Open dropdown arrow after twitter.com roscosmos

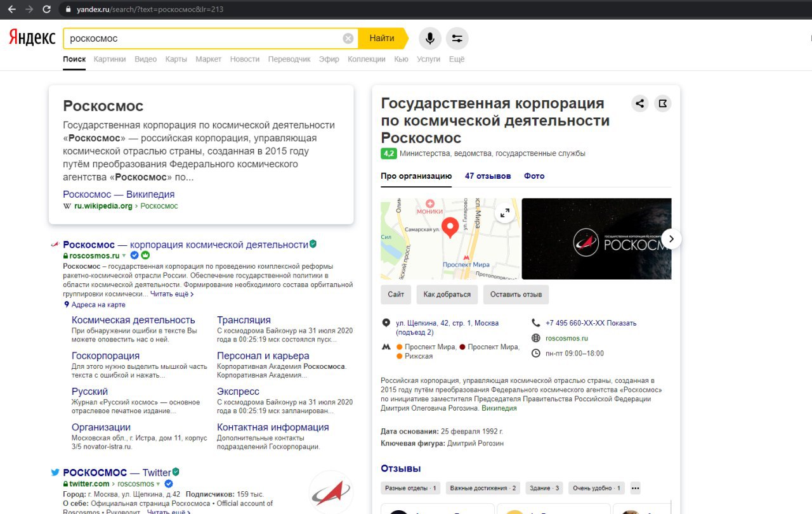pyautogui.click(x=159, y=484)
